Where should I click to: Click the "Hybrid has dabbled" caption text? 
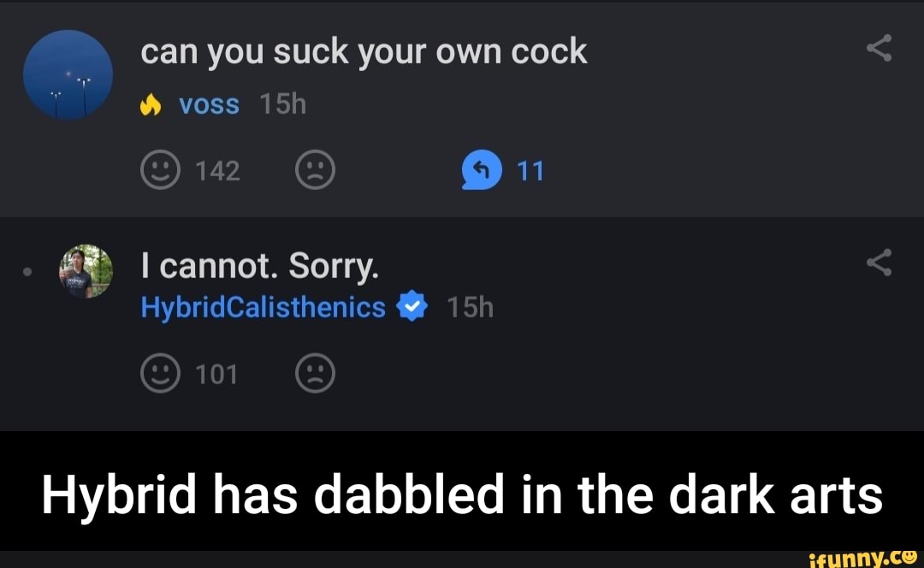click(x=462, y=494)
